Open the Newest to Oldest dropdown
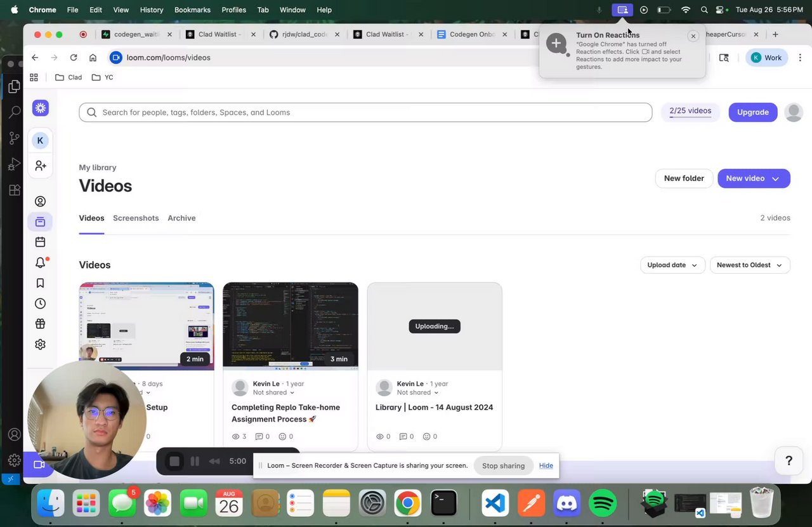Screen dimensions: 812x527 [x=750, y=265]
